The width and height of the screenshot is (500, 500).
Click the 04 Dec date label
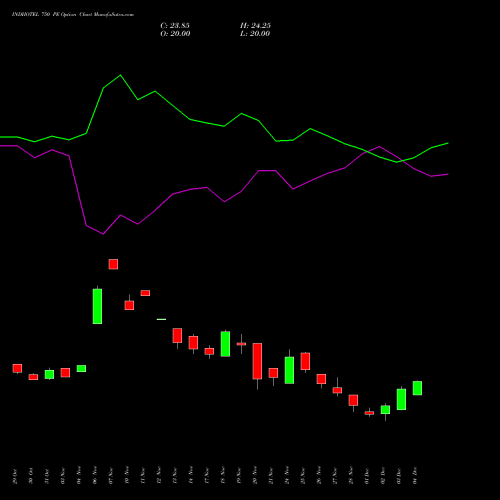pos(415,476)
